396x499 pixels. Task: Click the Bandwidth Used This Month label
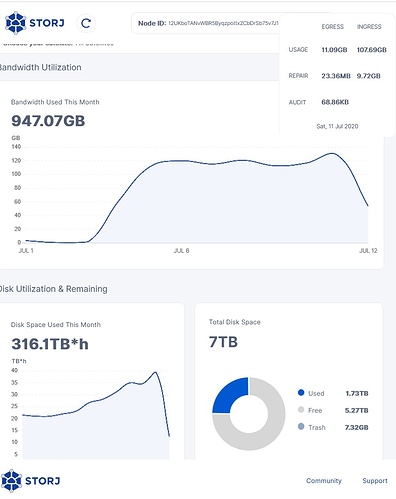(55, 102)
